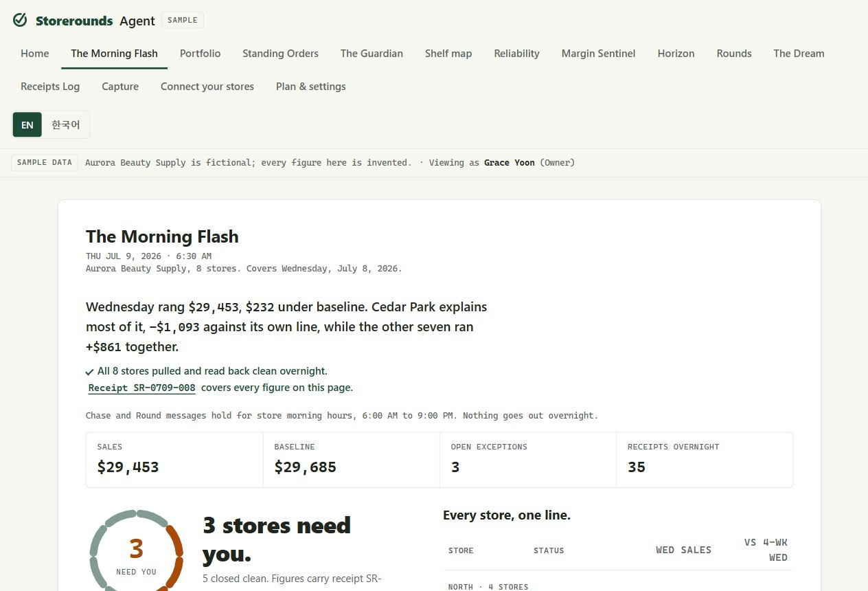This screenshot has height=591, width=868.
Task: Open the Receipts Log
Action: click(x=50, y=87)
